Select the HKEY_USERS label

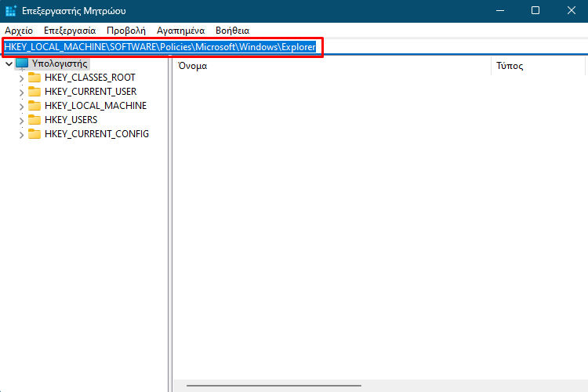point(71,120)
